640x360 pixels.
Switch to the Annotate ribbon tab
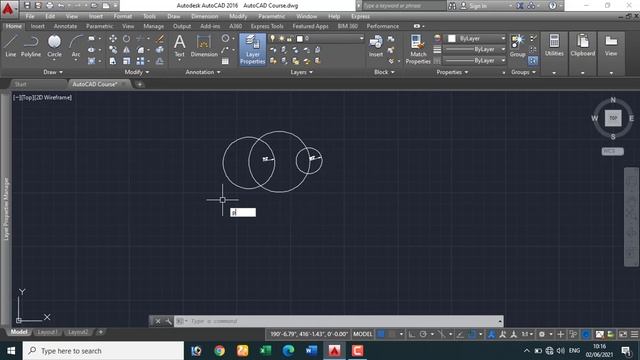point(65,26)
